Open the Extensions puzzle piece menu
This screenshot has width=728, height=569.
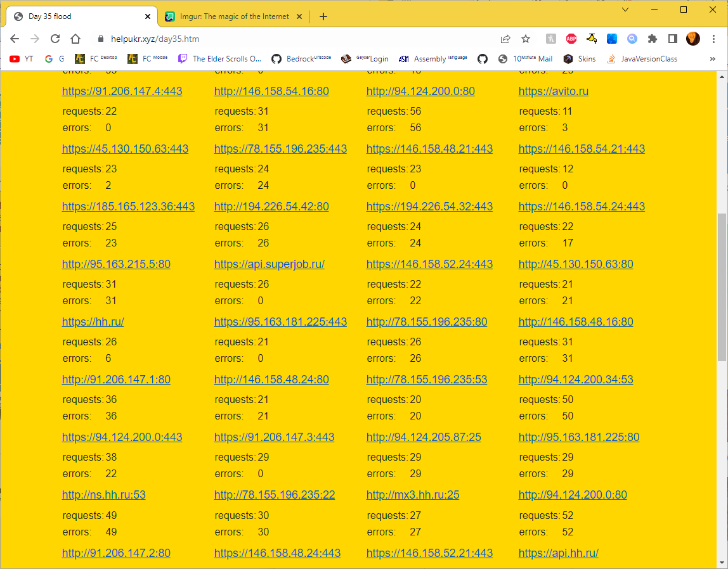click(x=653, y=39)
